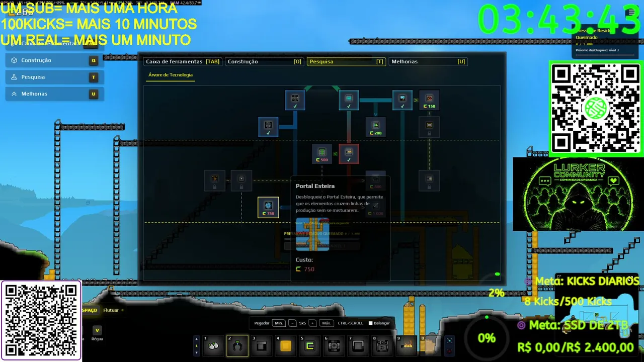
Task: Click the Portal Esteira tooltip title
Action: pyautogui.click(x=315, y=186)
